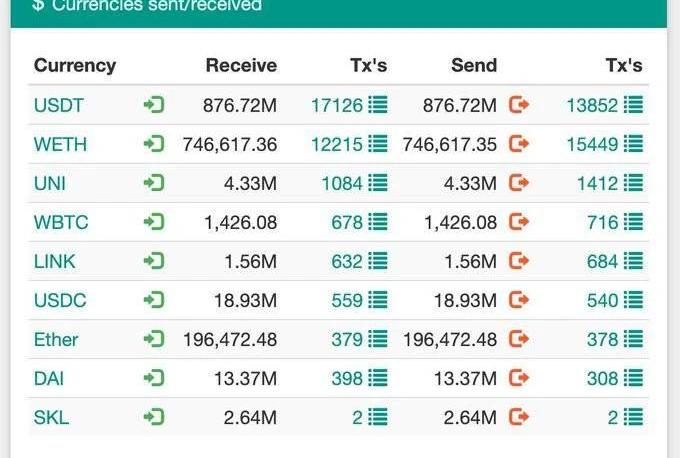Click the Currency column header

click(x=75, y=66)
